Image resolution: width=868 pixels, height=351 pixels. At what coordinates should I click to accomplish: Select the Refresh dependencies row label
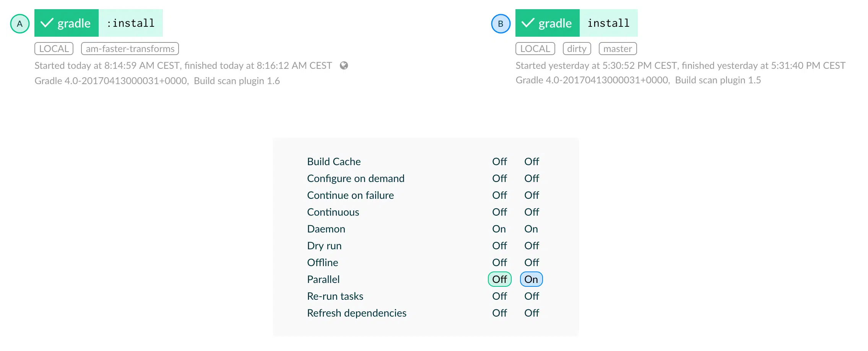point(357,313)
